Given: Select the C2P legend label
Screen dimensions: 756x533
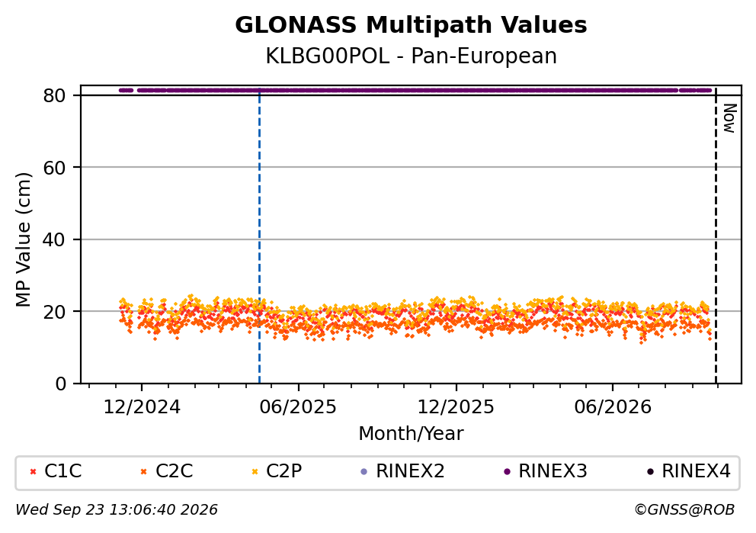Looking at the screenshot, I should 284,471.
